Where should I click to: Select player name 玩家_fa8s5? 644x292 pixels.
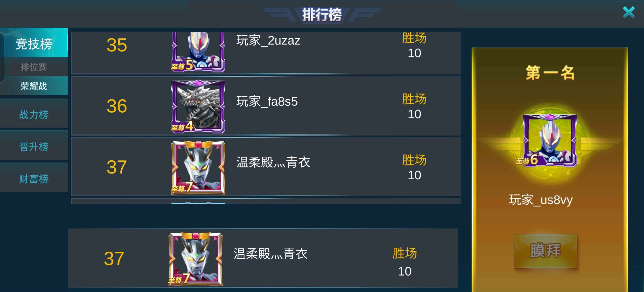(x=267, y=101)
